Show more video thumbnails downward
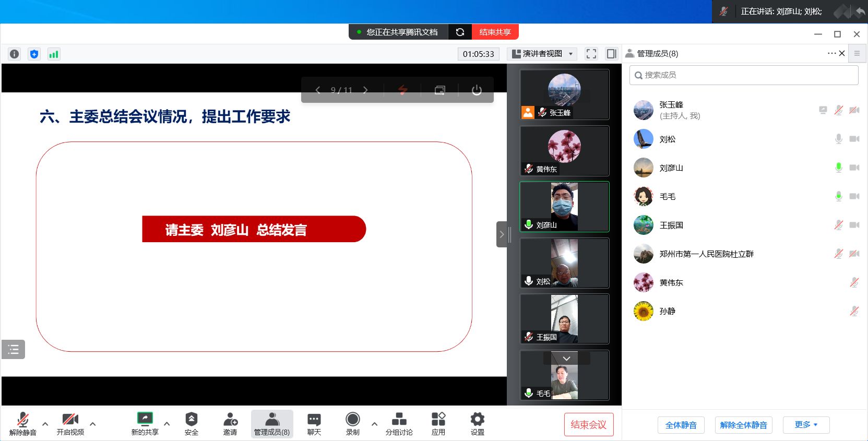This screenshot has height=441, width=868. [567, 358]
